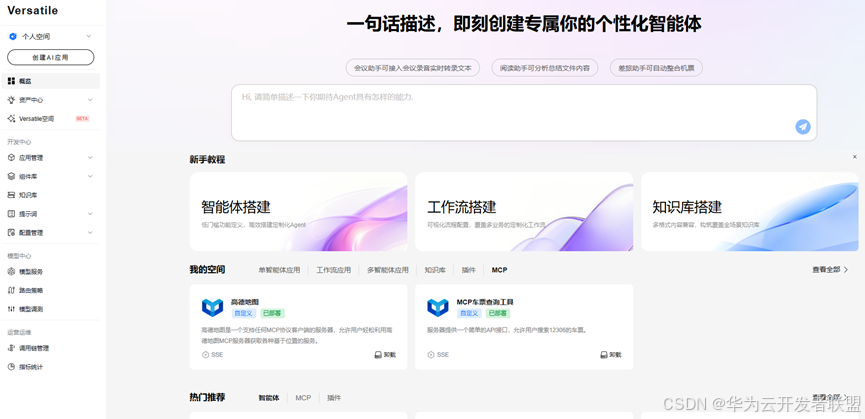Expand the 提示词 chevron

pyautogui.click(x=90, y=214)
